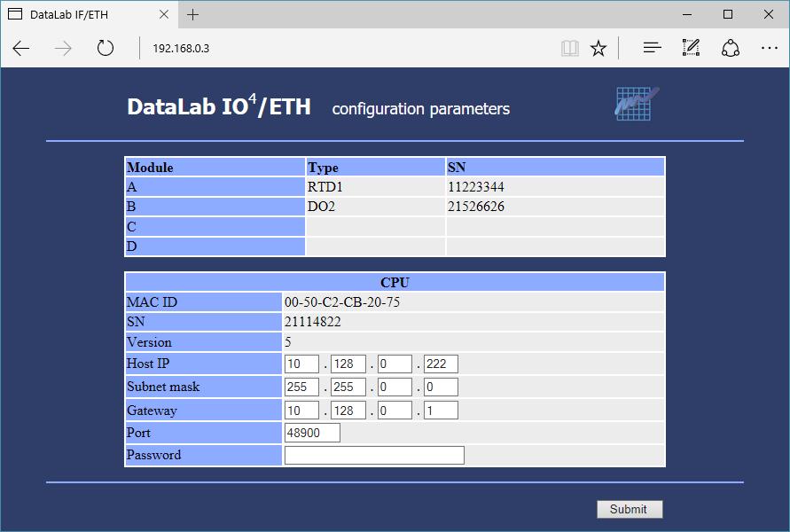Add page to favorites with the star
This screenshot has width=790, height=532.
[x=598, y=49]
